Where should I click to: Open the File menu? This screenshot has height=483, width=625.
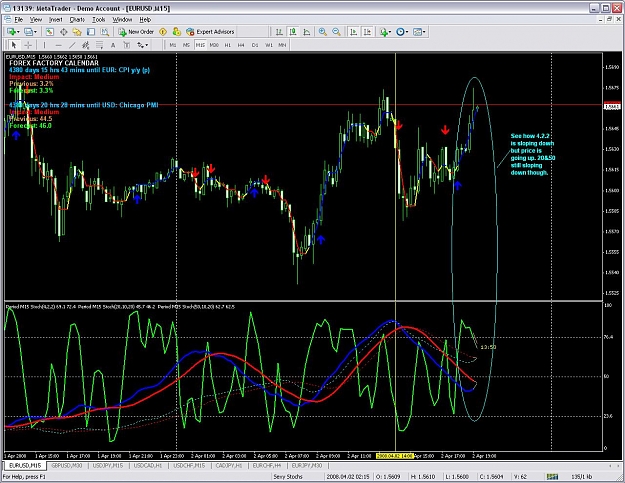pyautogui.click(x=19, y=20)
